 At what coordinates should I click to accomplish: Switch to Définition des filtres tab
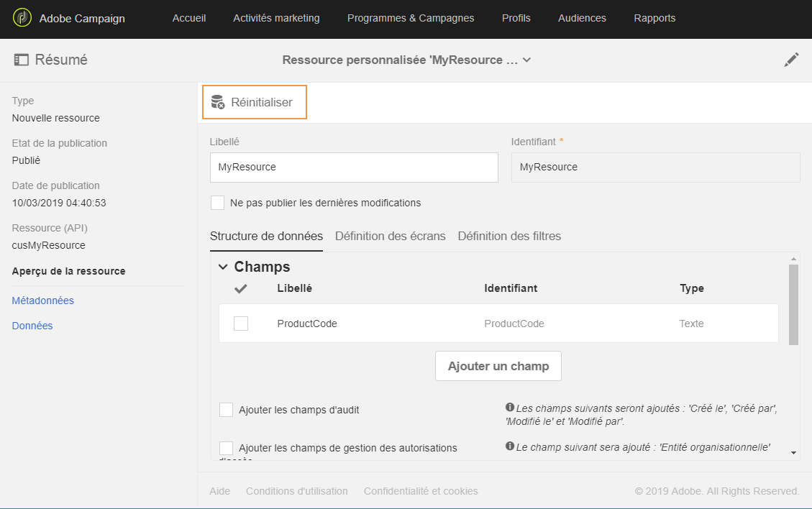[x=509, y=236]
